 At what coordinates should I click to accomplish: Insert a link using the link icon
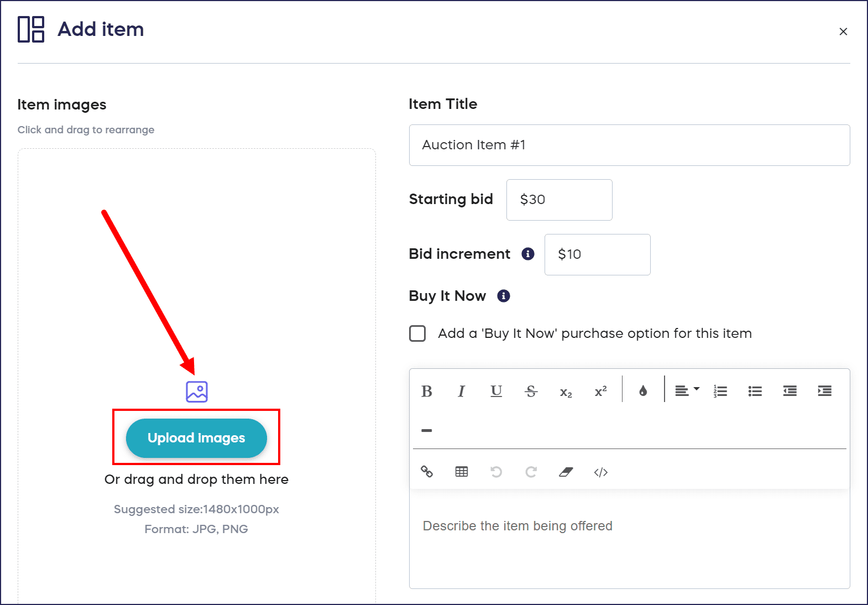(427, 472)
